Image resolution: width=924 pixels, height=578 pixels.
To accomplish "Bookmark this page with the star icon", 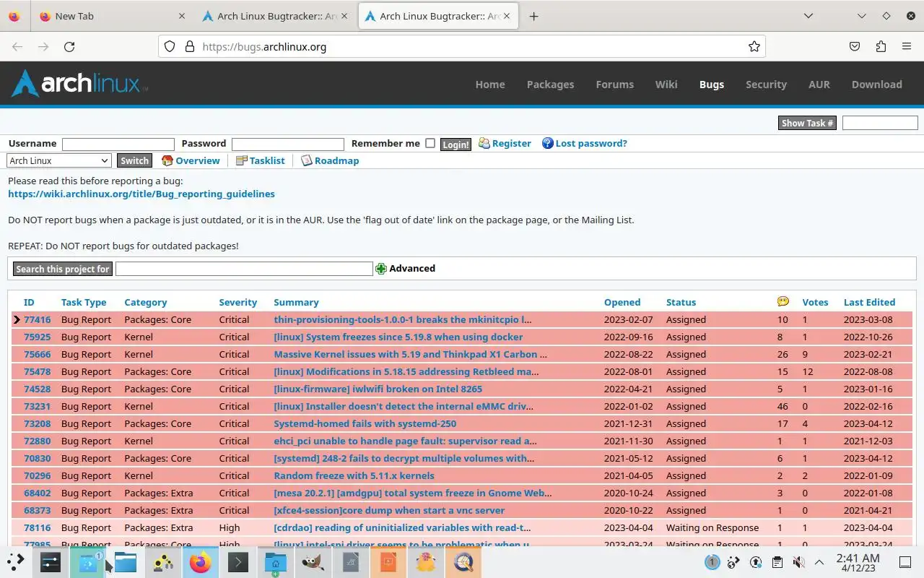I will [x=754, y=46].
